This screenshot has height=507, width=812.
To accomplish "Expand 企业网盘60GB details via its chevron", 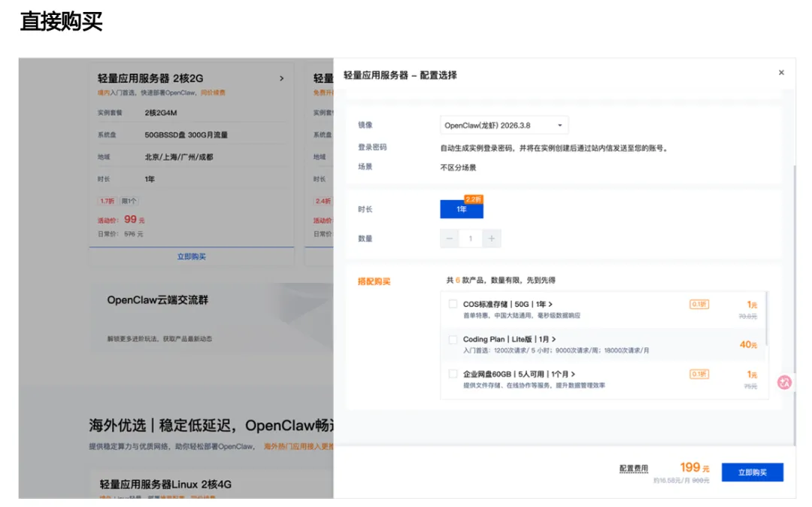I will coord(573,374).
